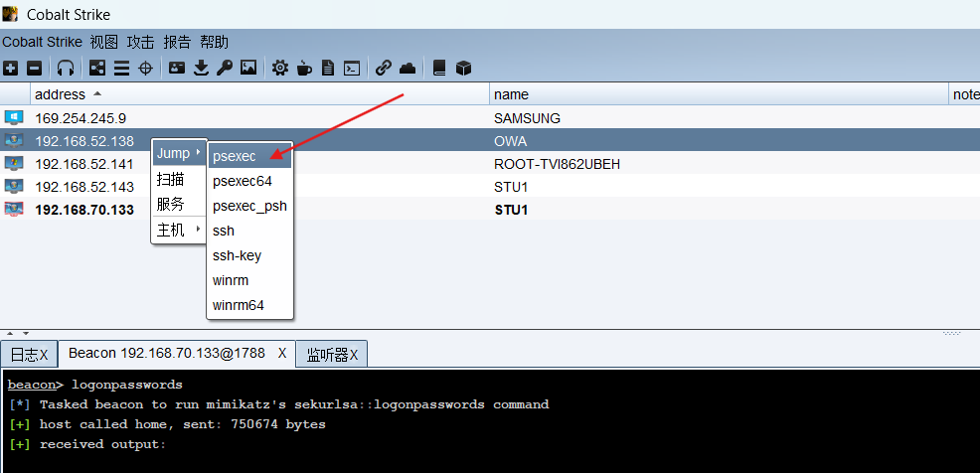Open listeners via the headphones icon
The image size is (980, 473).
(x=66, y=69)
